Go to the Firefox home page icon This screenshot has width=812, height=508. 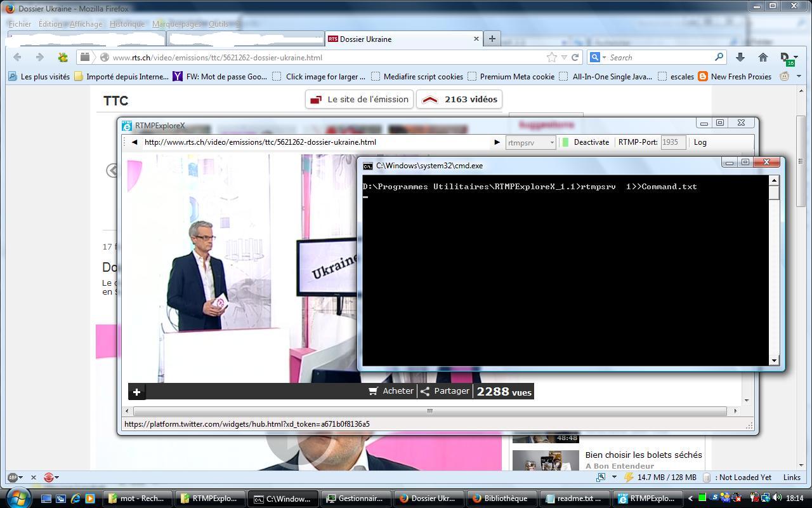coord(763,57)
